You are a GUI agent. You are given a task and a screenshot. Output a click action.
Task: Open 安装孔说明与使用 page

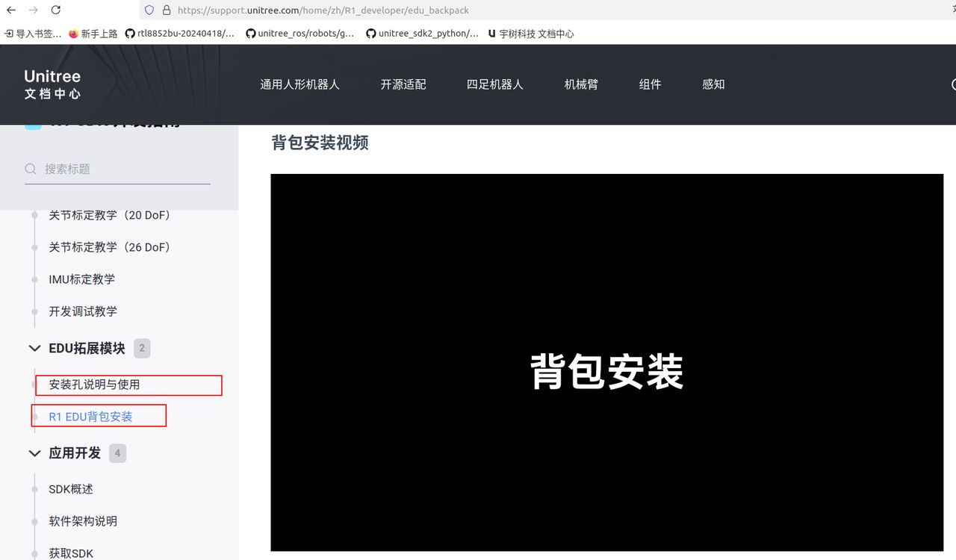(94, 385)
